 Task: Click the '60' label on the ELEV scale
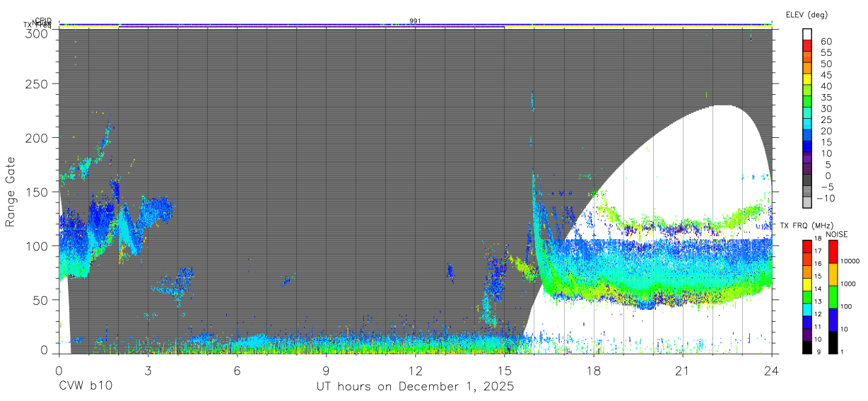point(826,42)
